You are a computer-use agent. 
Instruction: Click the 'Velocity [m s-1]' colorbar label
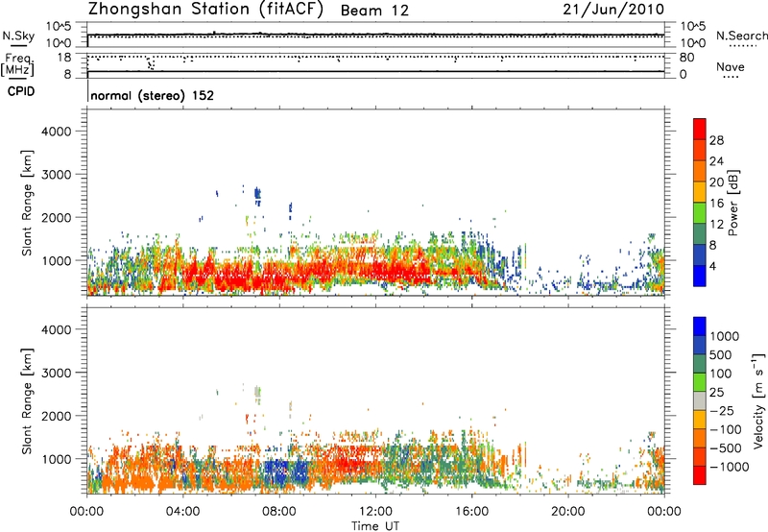pos(758,400)
